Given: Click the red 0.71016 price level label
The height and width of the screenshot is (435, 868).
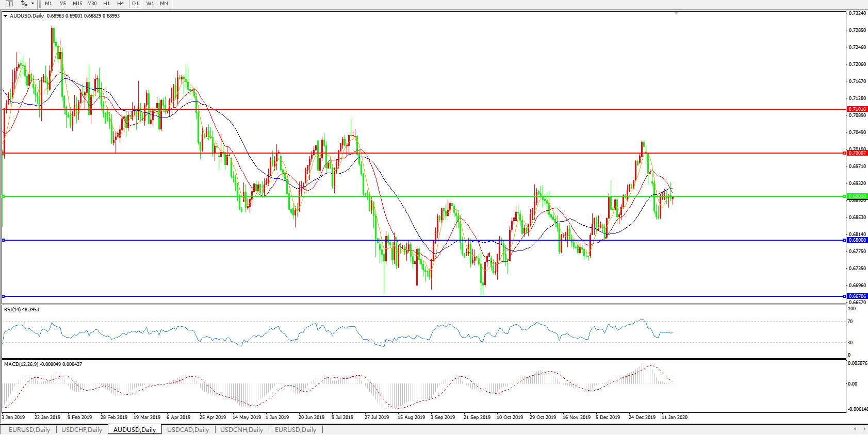Looking at the screenshot, I should click(857, 109).
